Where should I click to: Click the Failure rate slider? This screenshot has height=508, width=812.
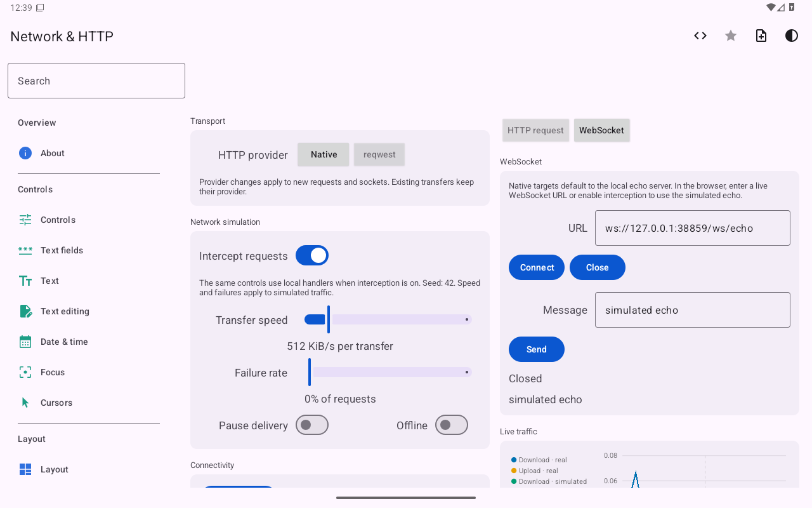tap(388, 372)
